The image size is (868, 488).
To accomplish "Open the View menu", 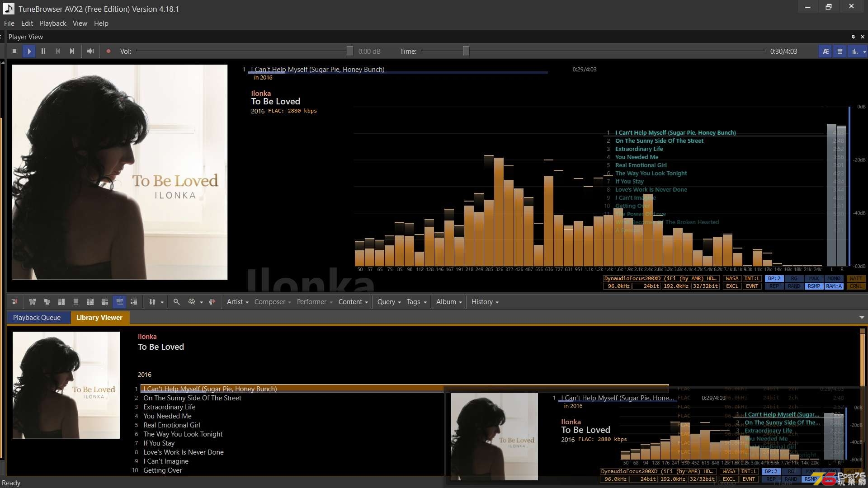I will pyautogui.click(x=80, y=23).
